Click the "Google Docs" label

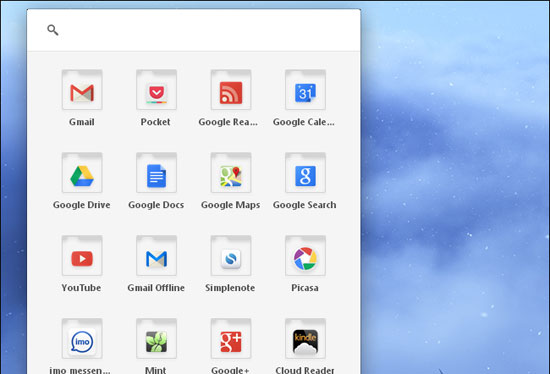(x=156, y=205)
